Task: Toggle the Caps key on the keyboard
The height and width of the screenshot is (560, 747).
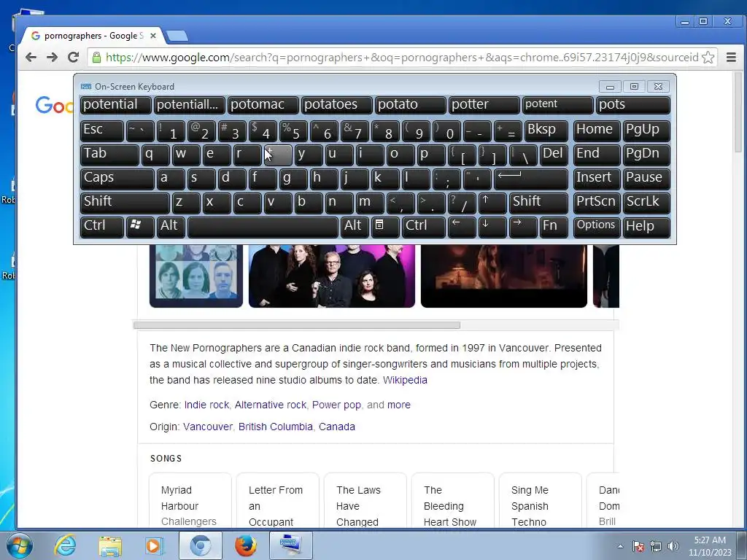Action: [x=117, y=179]
